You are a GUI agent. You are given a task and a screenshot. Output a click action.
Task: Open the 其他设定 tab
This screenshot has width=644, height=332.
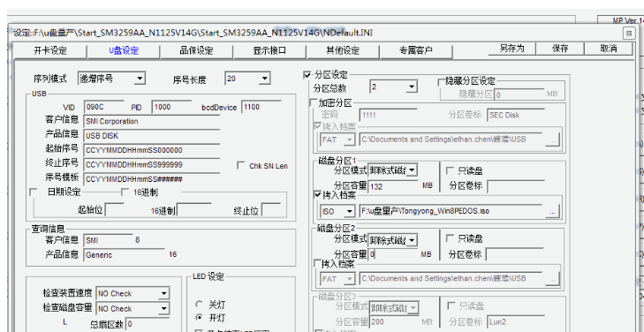[x=343, y=51]
